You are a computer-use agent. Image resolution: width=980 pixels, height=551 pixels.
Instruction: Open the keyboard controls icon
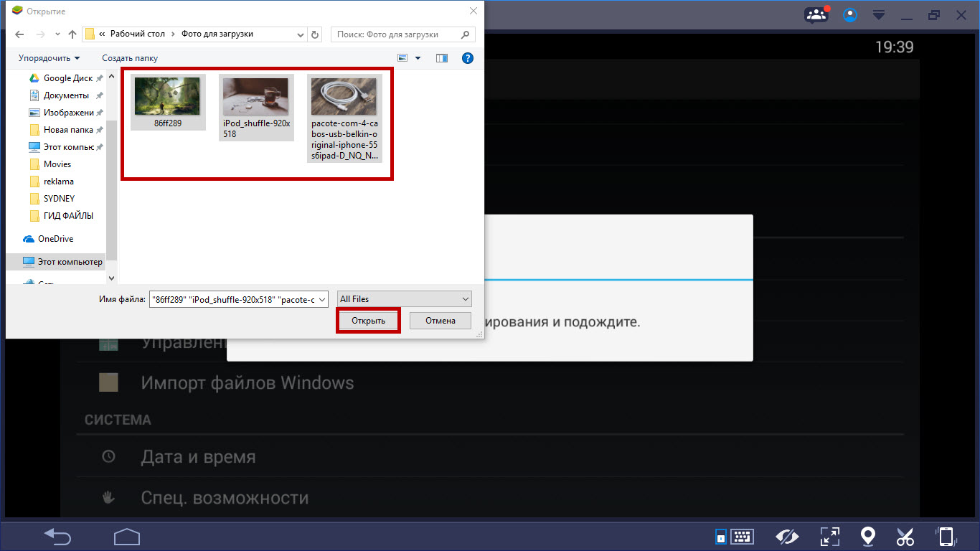[x=733, y=536]
